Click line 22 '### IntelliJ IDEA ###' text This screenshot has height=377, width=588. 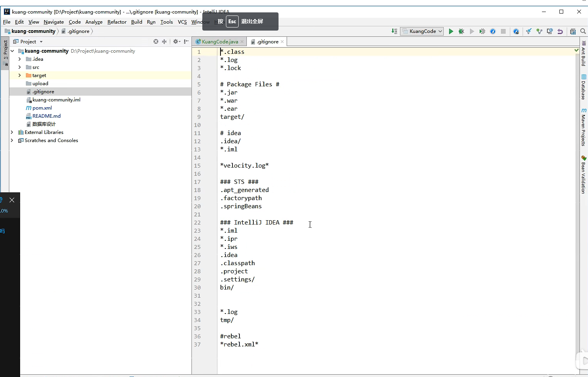[256, 223]
